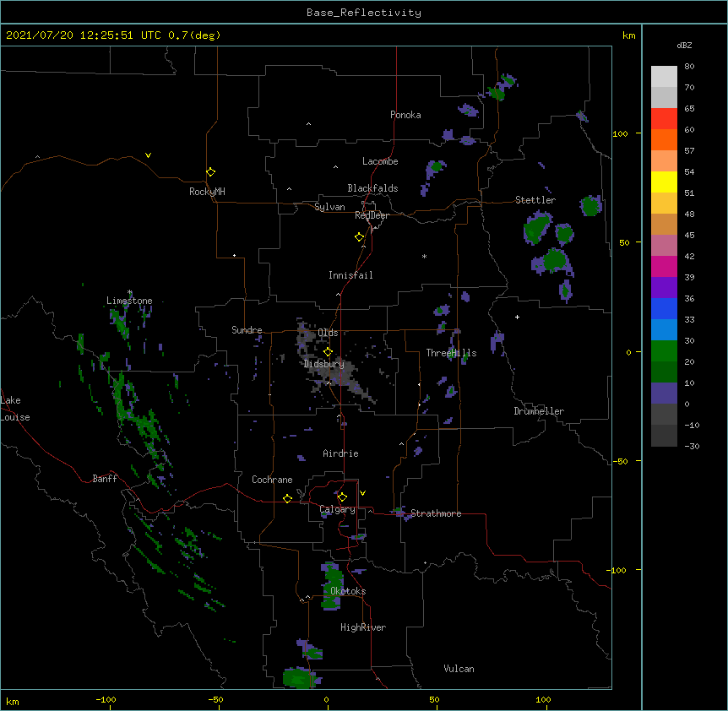
Task: Click the 80 value in the dBZ legend
Action: pos(689,67)
